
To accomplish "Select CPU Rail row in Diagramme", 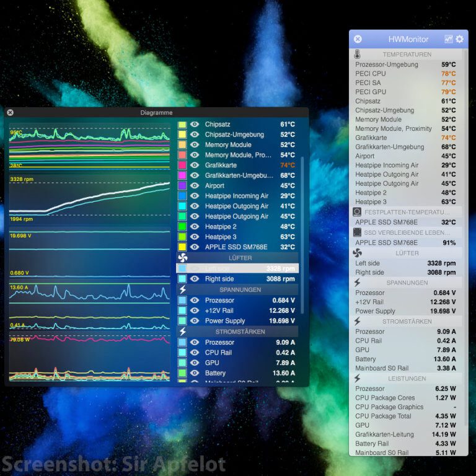I will 237,353.
